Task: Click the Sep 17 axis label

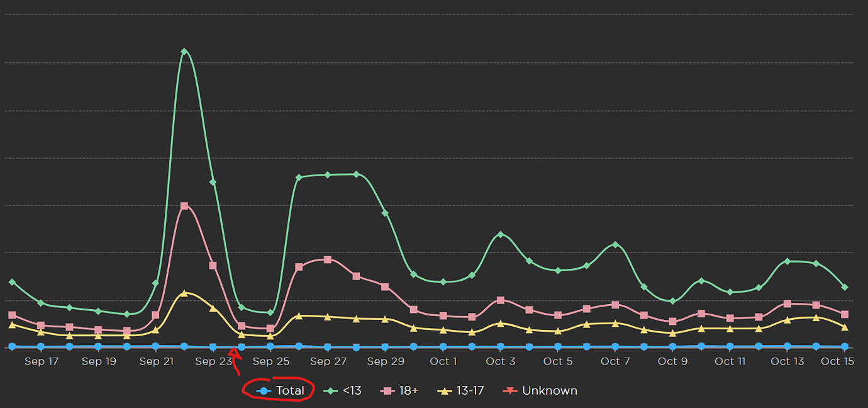Action: point(42,361)
